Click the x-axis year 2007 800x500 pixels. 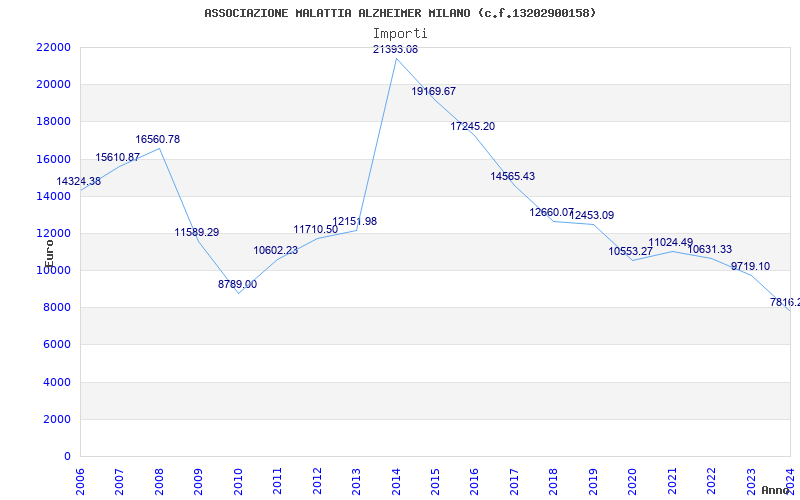[120, 480]
